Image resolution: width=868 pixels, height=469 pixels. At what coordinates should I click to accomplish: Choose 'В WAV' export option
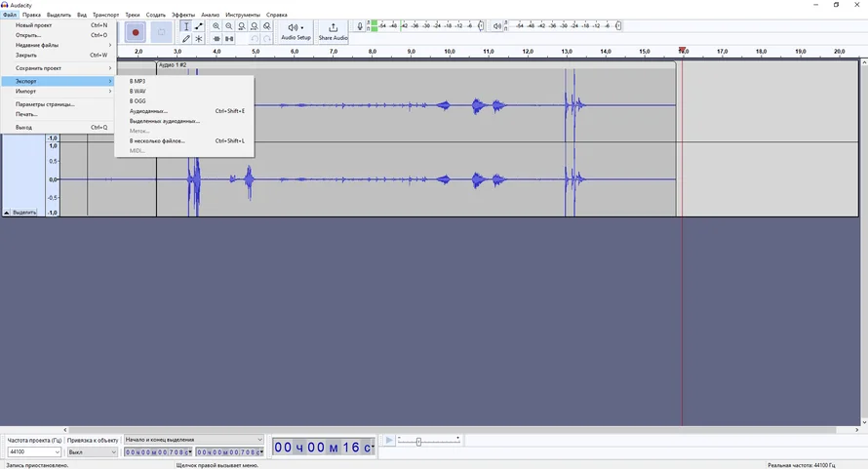tap(138, 91)
